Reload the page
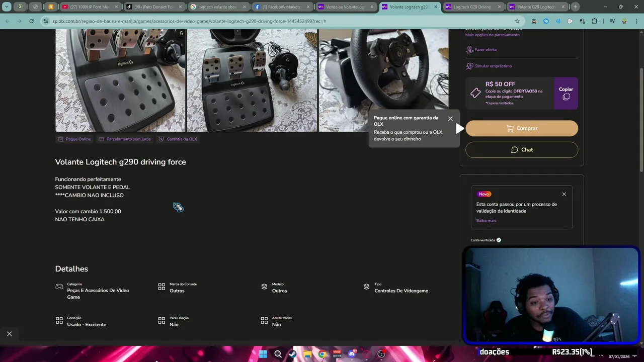Viewport: 644px width, 362px height. point(31,21)
